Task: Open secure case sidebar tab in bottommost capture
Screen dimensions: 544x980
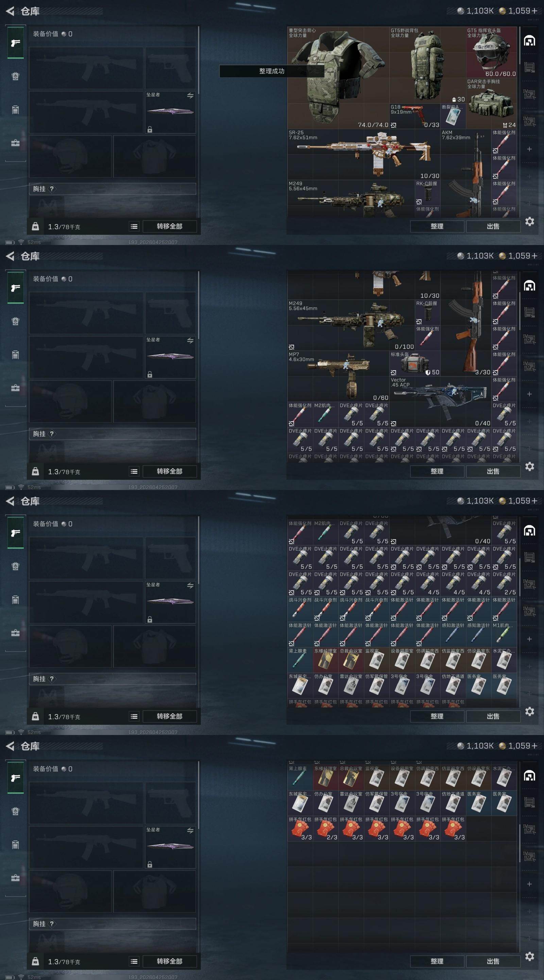Action: [x=15, y=878]
